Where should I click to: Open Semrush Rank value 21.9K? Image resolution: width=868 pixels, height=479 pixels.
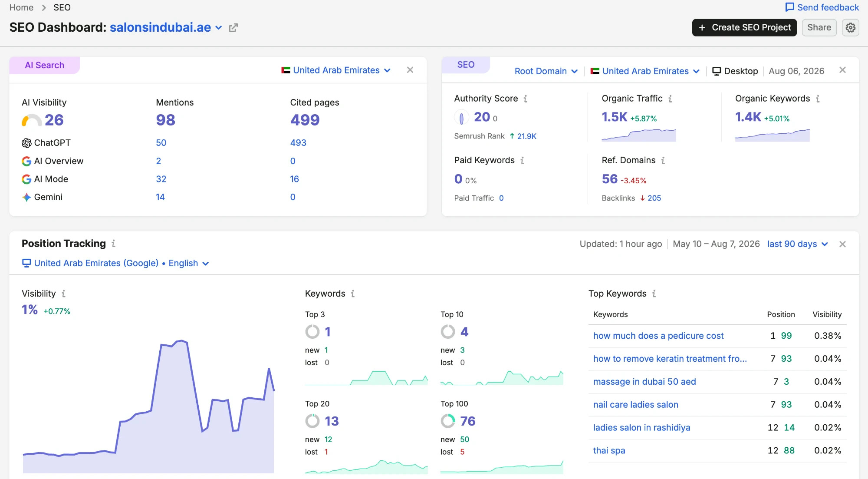526,136
